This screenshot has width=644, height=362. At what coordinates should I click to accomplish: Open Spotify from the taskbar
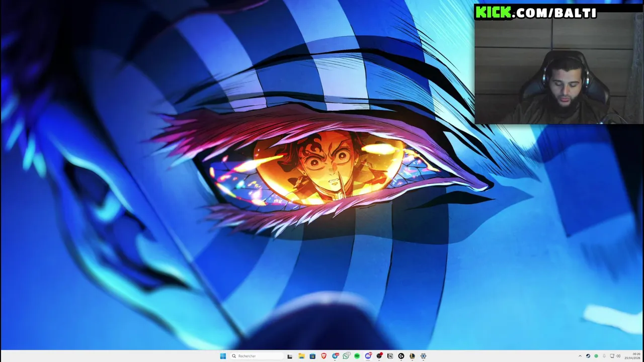pyautogui.click(x=357, y=356)
